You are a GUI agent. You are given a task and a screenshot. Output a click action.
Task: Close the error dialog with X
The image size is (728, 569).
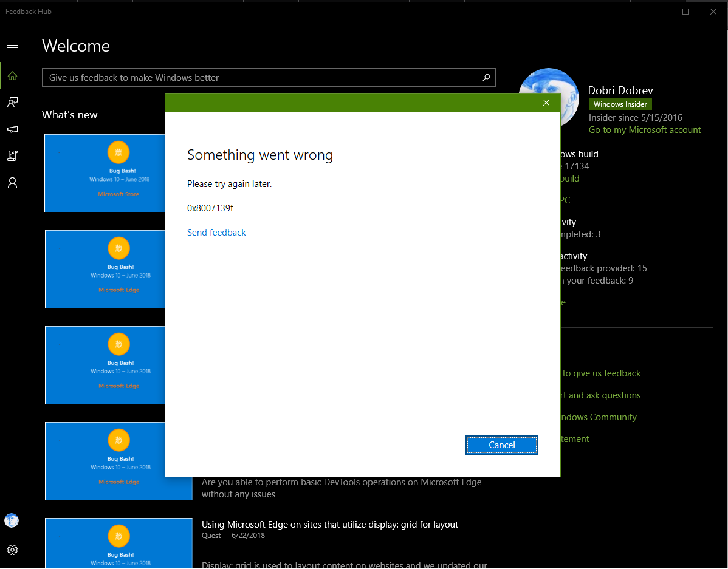546,103
